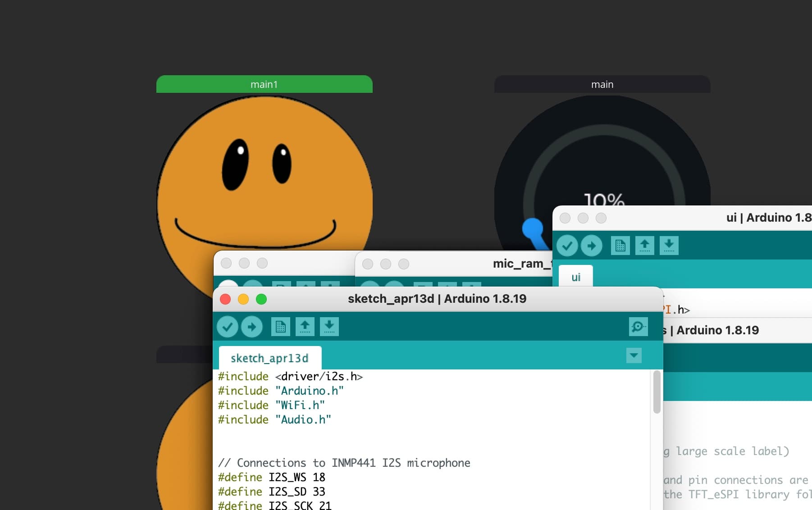The image size is (812, 510).
Task: Click Open sketch icon in sketch_apr13d window
Action: [305, 327]
